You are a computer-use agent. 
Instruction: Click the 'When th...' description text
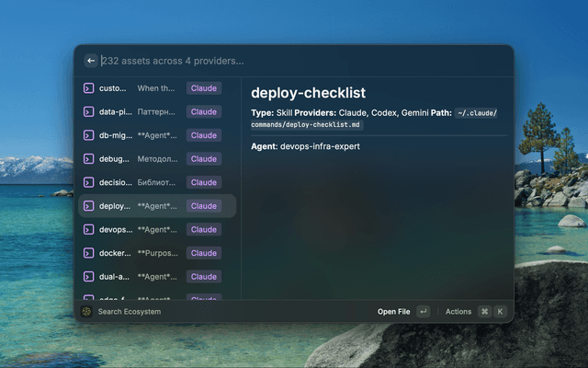156,88
